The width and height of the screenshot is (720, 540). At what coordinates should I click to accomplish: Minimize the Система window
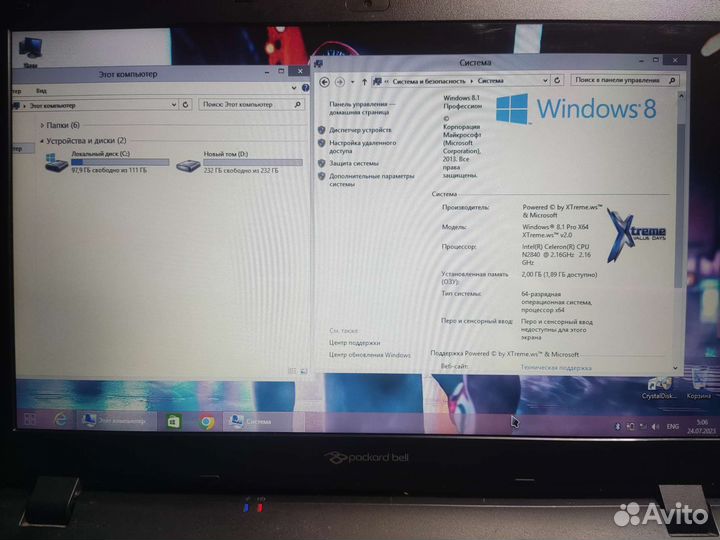coord(641,61)
